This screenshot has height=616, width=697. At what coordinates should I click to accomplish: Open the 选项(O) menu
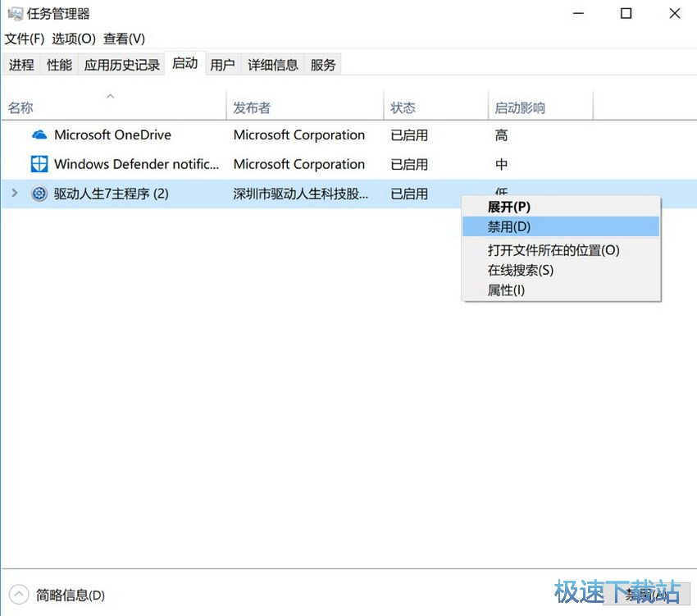74,39
